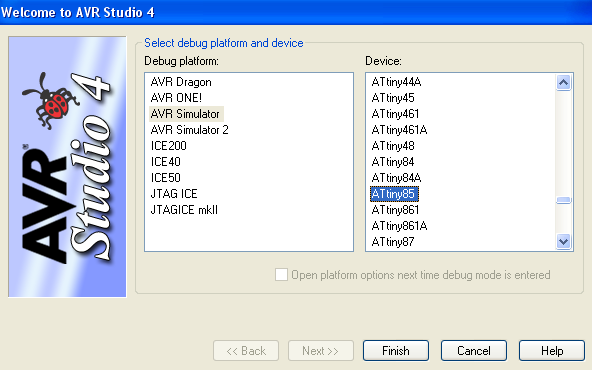The image size is (592, 370).
Task: Click device list scroll up arrow
Action: click(563, 82)
